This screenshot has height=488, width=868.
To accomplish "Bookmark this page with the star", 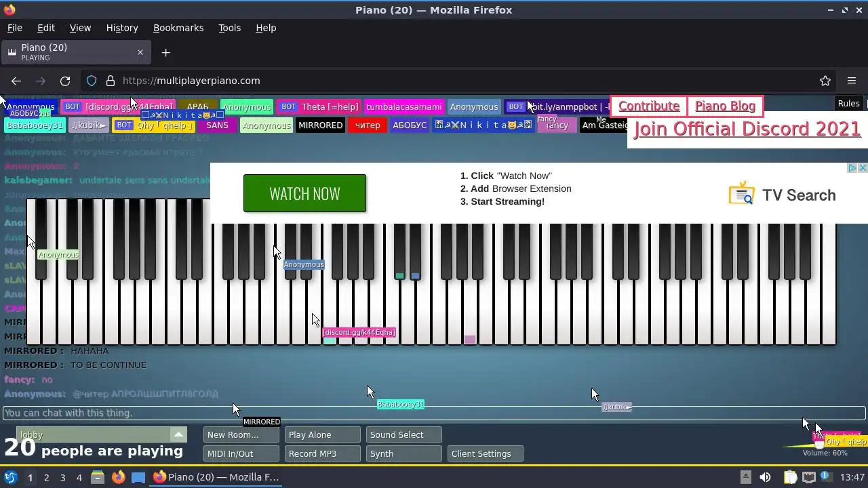I will click(x=825, y=81).
